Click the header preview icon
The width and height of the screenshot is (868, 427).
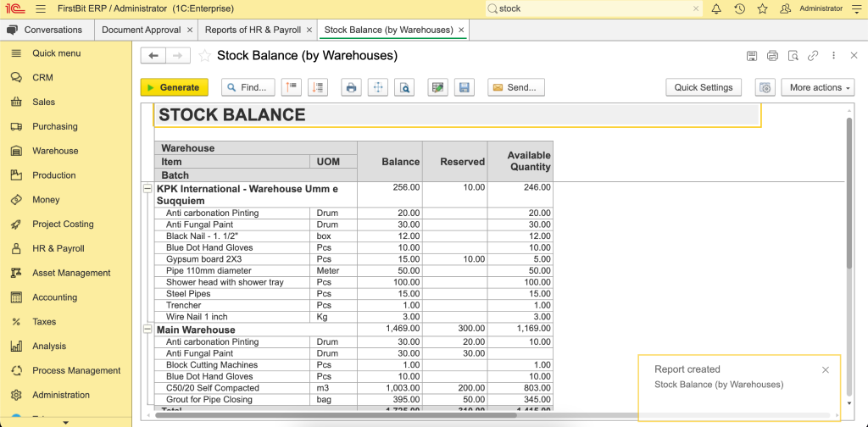point(793,56)
